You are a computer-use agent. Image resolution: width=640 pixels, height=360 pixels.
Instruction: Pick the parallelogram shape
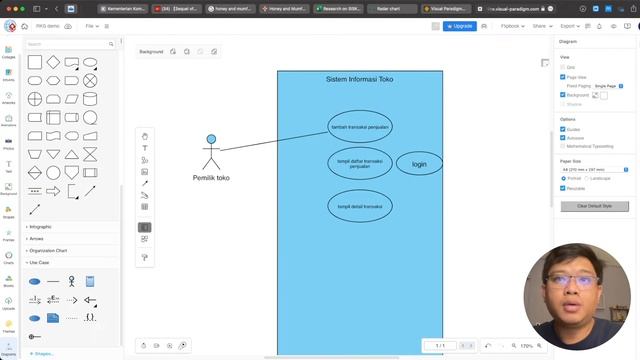tap(71, 99)
